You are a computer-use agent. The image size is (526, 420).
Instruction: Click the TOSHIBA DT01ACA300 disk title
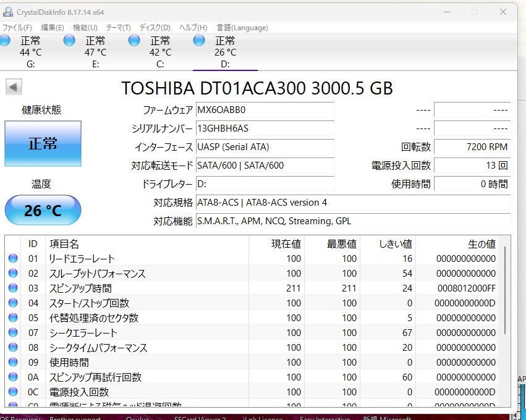click(x=257, y=88)
